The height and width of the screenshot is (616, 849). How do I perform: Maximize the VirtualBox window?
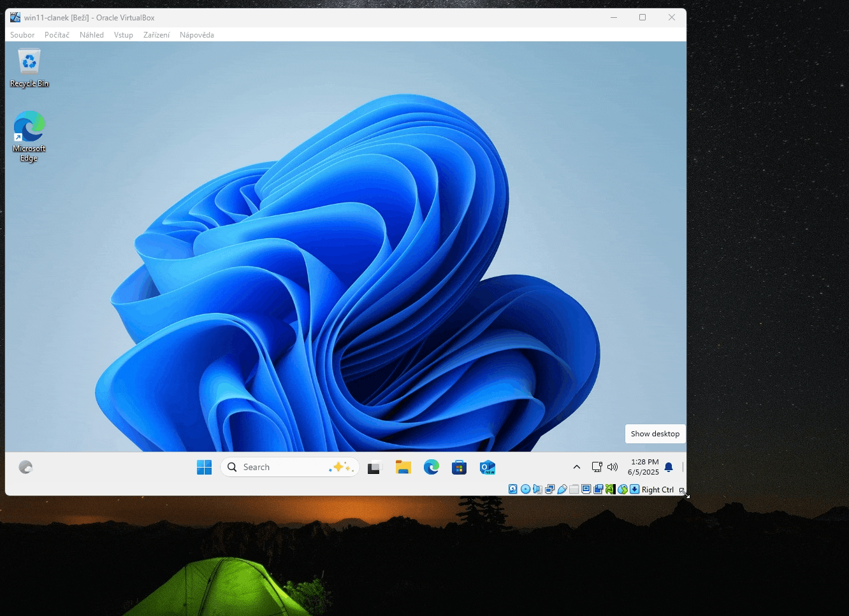click(642, 17)
